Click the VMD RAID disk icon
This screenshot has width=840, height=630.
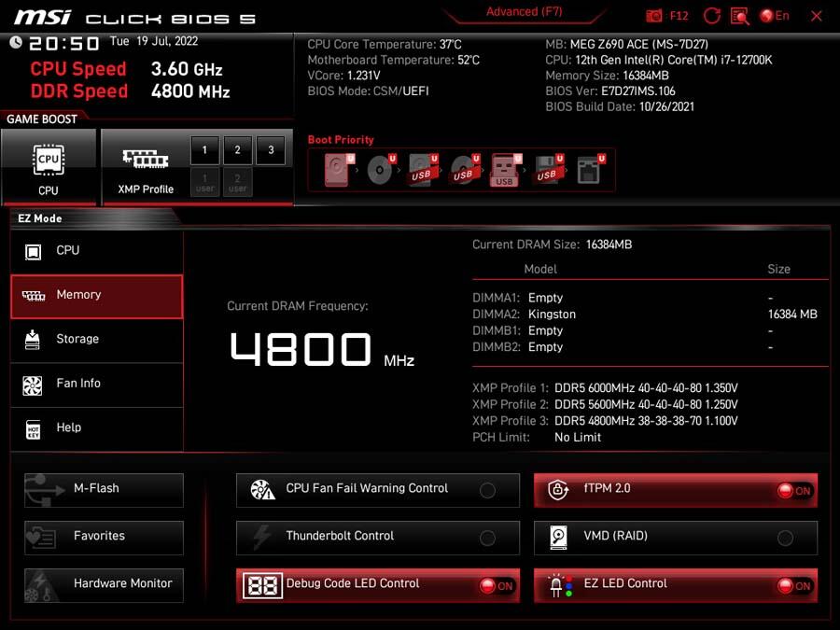(558, 538)
